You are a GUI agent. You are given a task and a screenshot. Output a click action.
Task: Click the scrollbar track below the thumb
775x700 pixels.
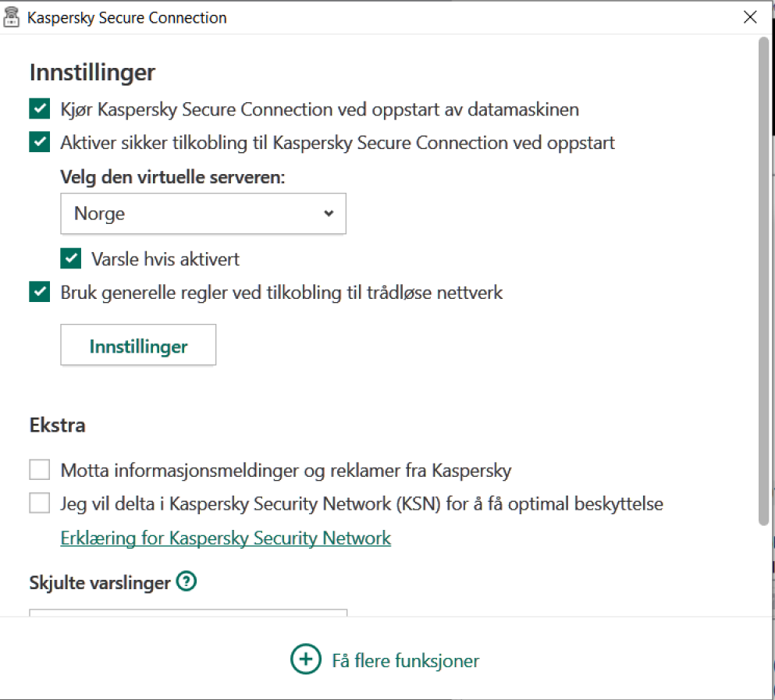point(763,570)
